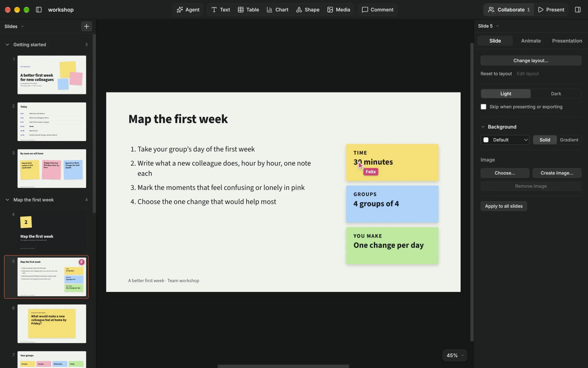Viewport: 588px width, 368px height.
Task: Click the white background color swatch
Action: (486, 140)
